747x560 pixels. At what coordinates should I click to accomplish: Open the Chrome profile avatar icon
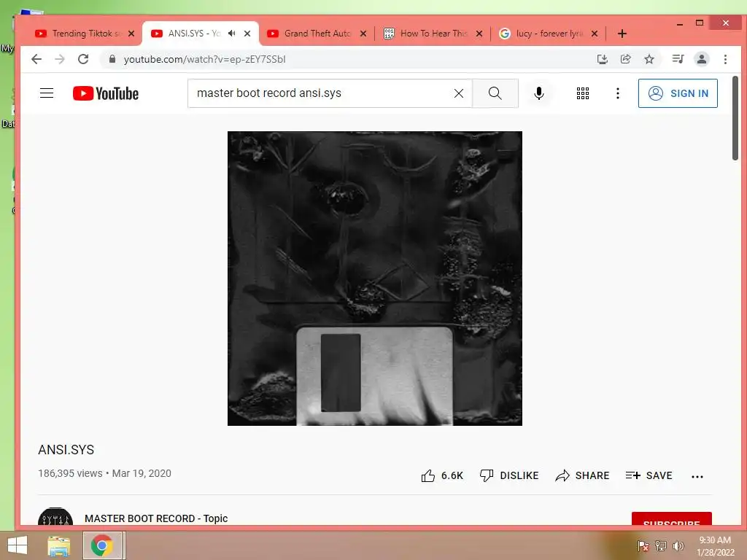click(x=702, y=59)
